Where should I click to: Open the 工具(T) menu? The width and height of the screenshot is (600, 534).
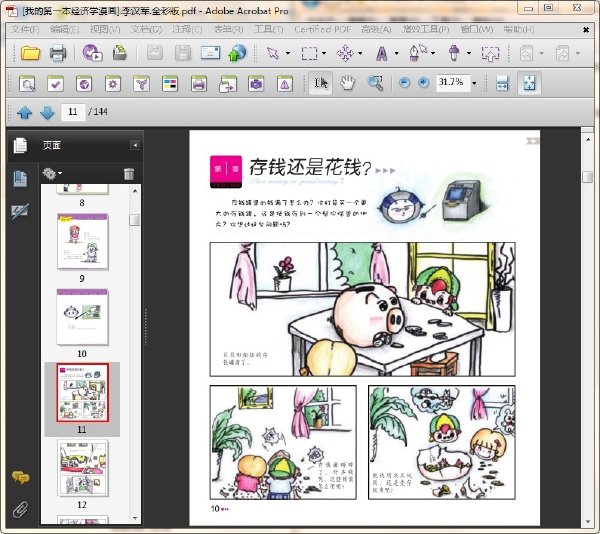(x=269, y=29)
